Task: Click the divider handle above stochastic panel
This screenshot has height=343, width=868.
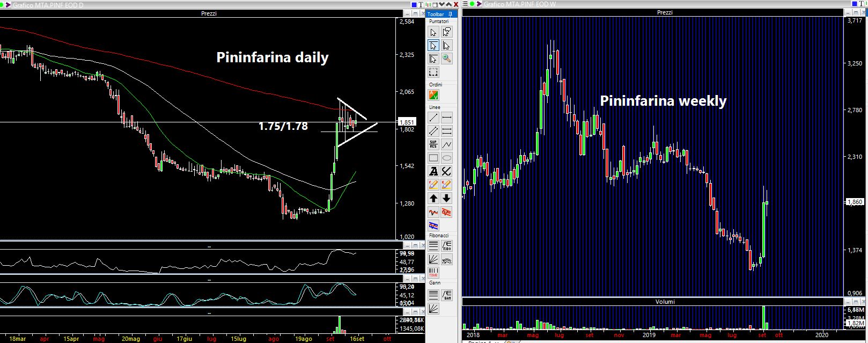Action: tap(209, 280)
